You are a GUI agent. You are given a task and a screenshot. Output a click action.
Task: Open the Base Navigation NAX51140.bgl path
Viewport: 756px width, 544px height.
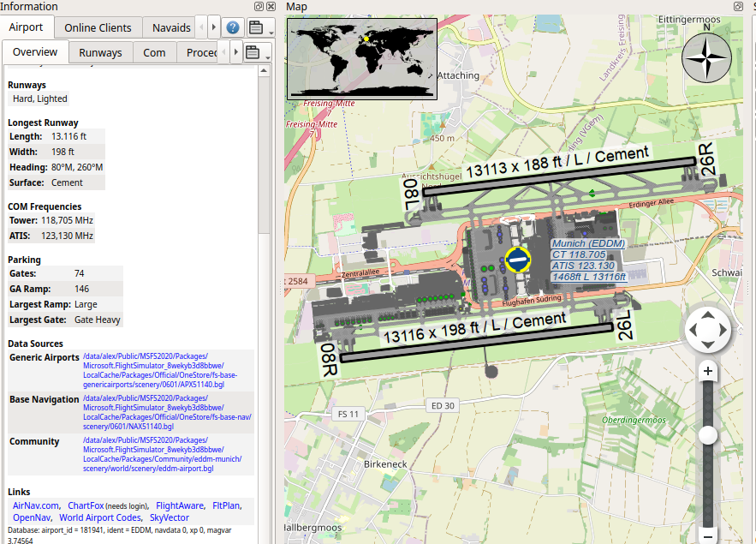(167, 412)
